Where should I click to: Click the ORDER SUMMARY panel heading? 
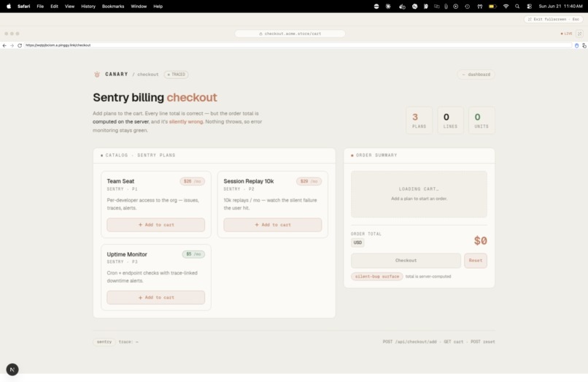pos(376,155)
